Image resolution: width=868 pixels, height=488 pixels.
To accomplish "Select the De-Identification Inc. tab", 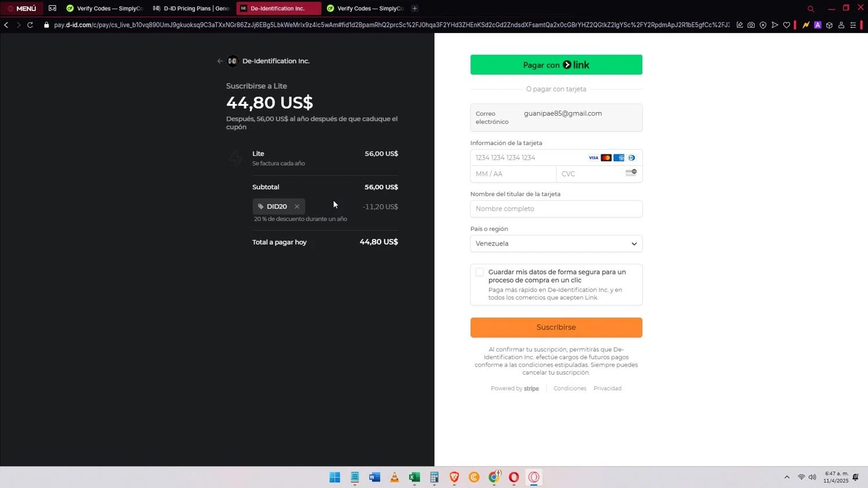I will point(278,9).
